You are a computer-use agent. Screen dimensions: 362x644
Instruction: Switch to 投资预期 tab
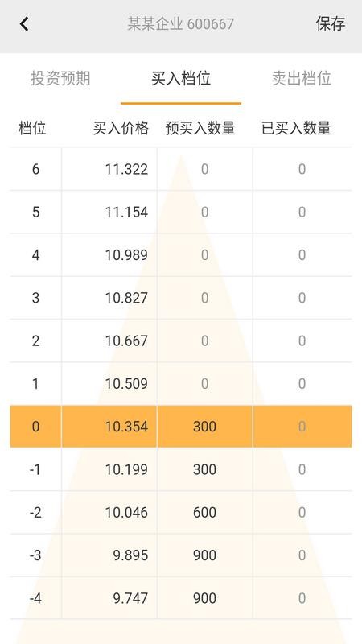pyautogui.click(x=60, y=78)
